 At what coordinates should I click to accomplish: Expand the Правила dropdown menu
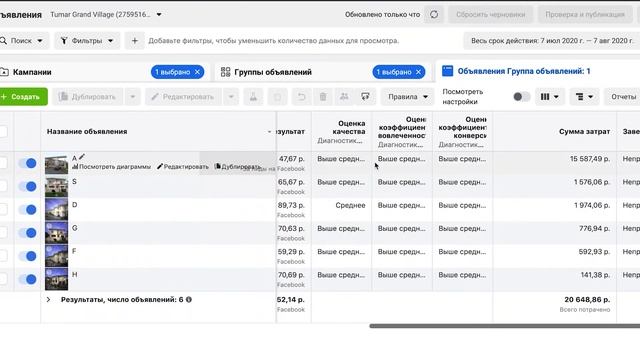click(407, 97)
